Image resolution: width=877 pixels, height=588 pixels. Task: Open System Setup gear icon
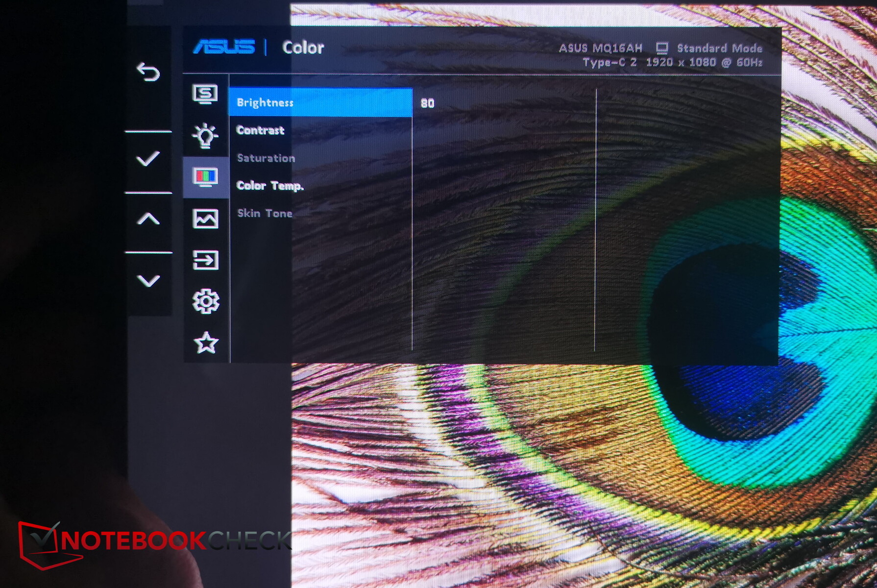[205, 301]
